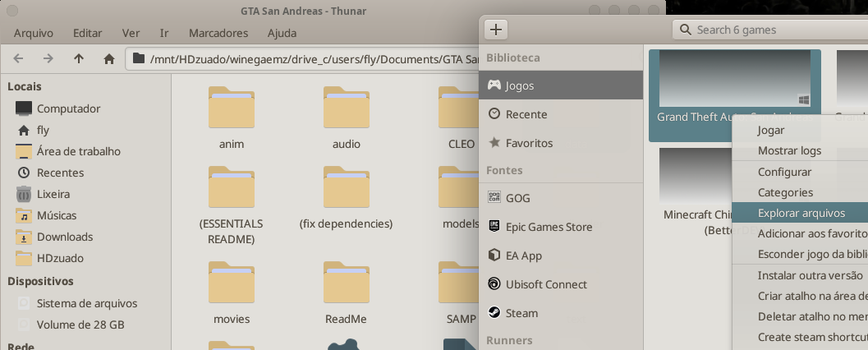Choose Explorar arquivos from context menu
The width and height of the screenshot is (868, 350).
pos(801,213)
